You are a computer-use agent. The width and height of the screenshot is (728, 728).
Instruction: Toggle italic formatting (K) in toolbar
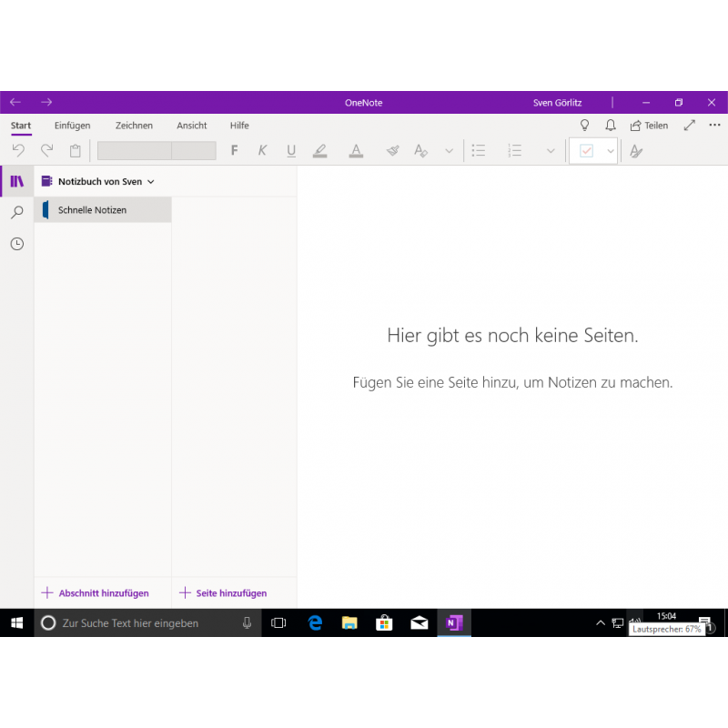(263, 151)
